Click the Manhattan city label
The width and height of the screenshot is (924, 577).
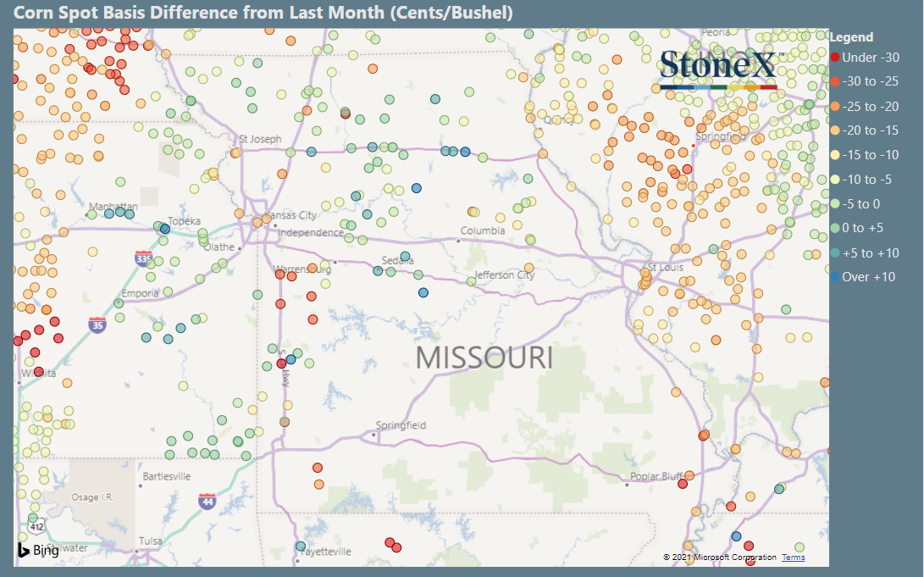point(113,206)
